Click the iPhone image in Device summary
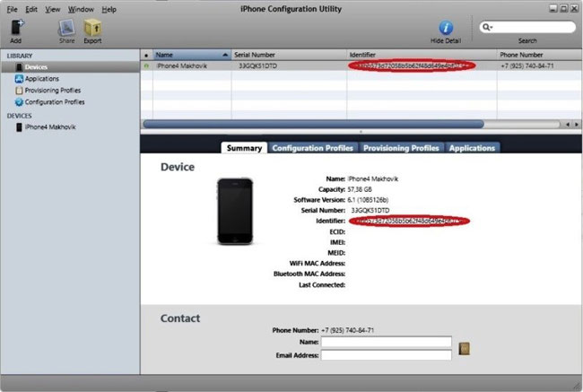 click(x=235, y=211)
